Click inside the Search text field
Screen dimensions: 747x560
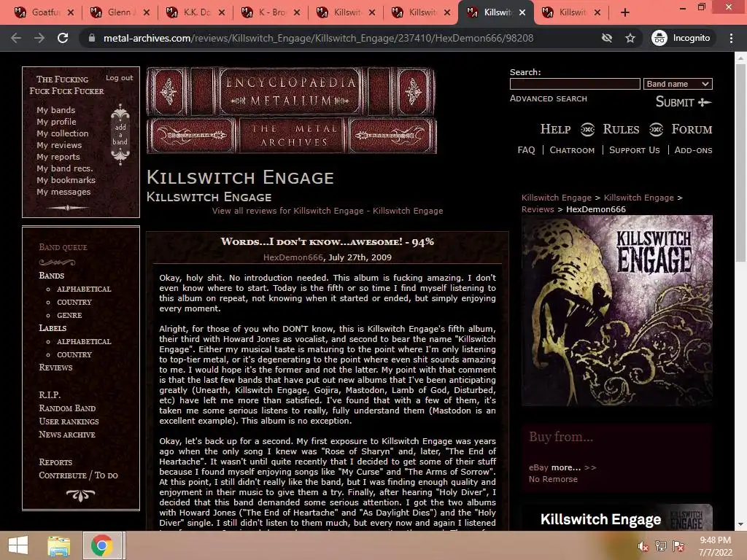click(x=575, y=84)
